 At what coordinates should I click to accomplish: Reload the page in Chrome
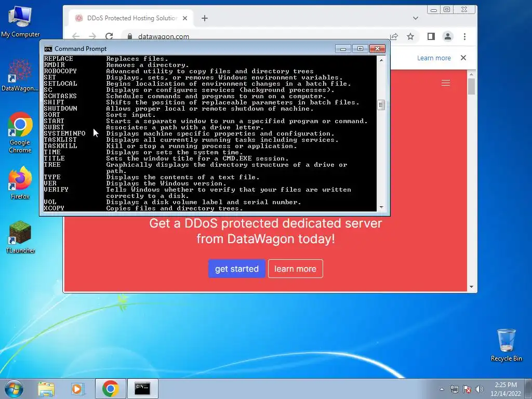pos(109,36)
